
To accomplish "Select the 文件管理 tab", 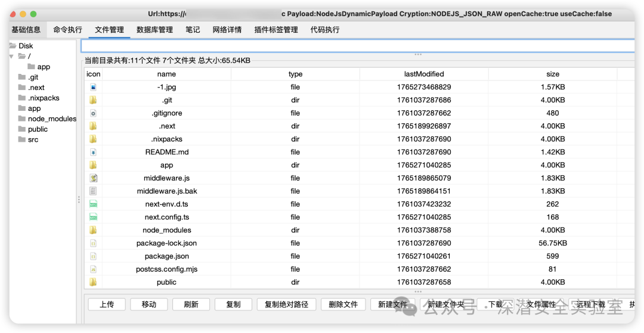I will coord(109,30).
